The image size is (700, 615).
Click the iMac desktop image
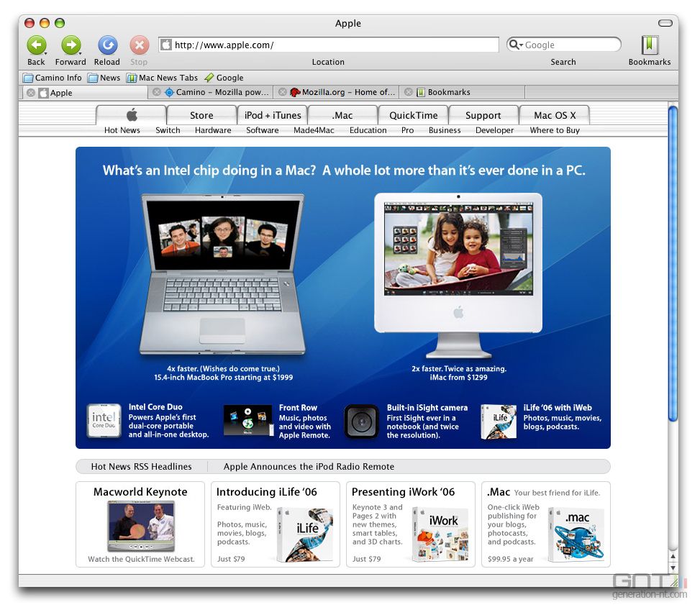pyautogui.click(x=458, y=275)
